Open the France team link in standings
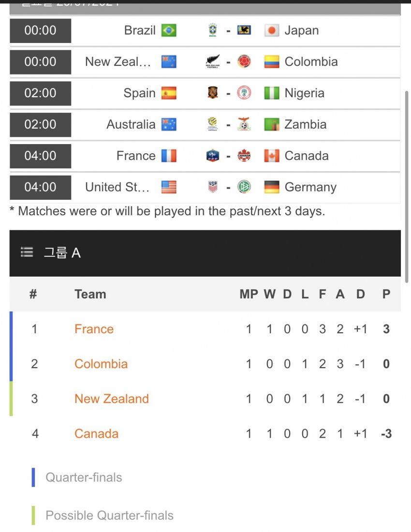The height and width of the screenshot is (532, 411). click(x=94, y=329)
